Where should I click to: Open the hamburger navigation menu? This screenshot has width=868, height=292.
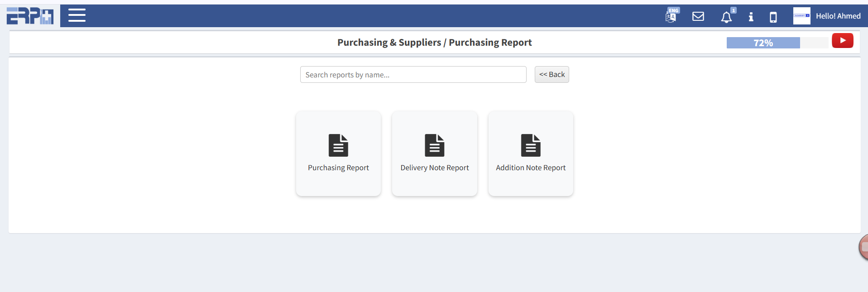(77, 15)
